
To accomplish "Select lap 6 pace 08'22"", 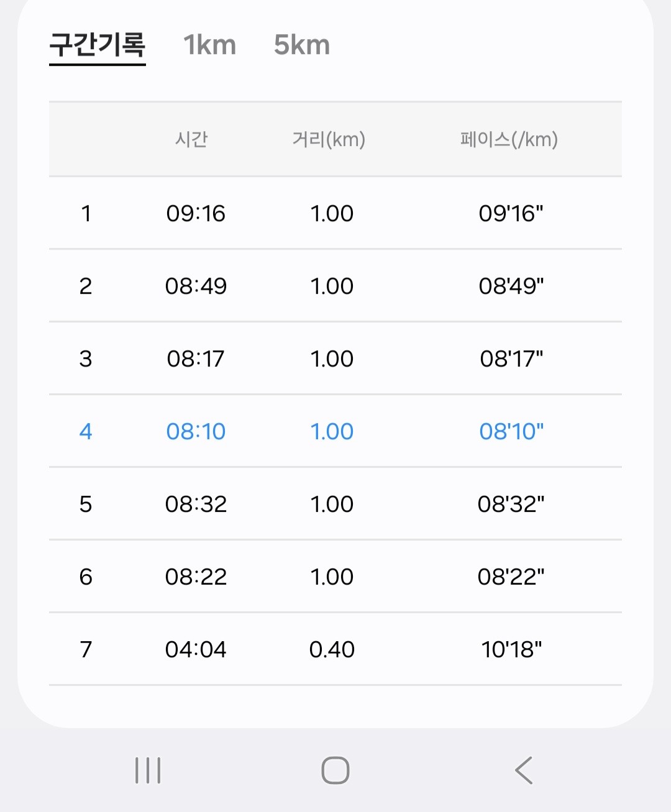I will (511, 577).
